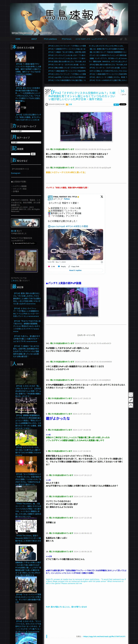
Task: Click the #FF14 hashtag in tweet
Action: pos(69,226)
